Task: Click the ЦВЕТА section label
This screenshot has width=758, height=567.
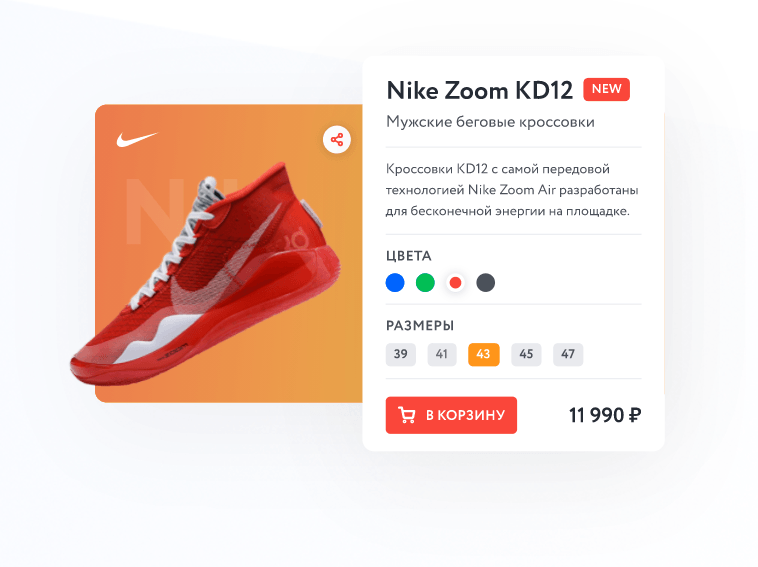Action: point(408,256)
